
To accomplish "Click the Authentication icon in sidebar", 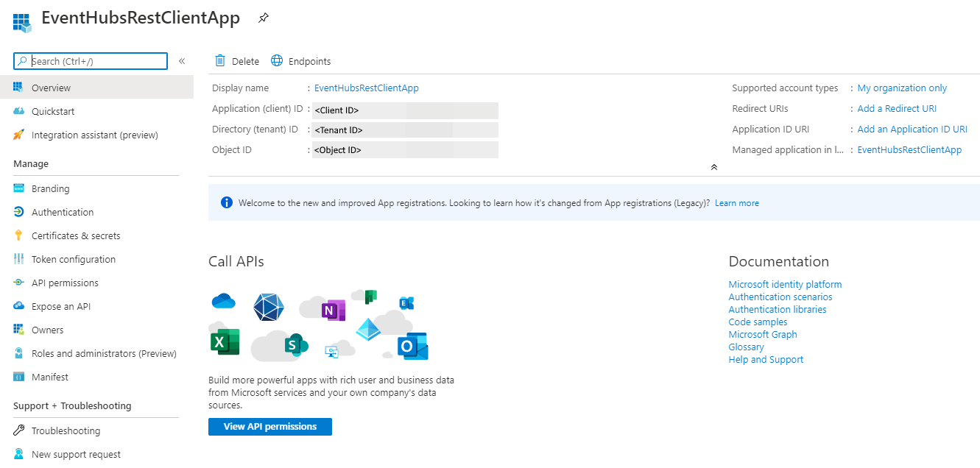I will 18,212.
